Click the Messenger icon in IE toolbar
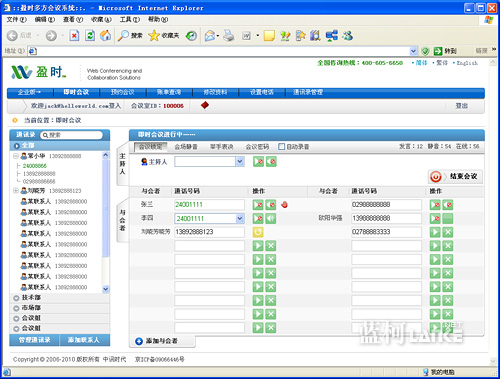500x379 pixels. [348, 35]
